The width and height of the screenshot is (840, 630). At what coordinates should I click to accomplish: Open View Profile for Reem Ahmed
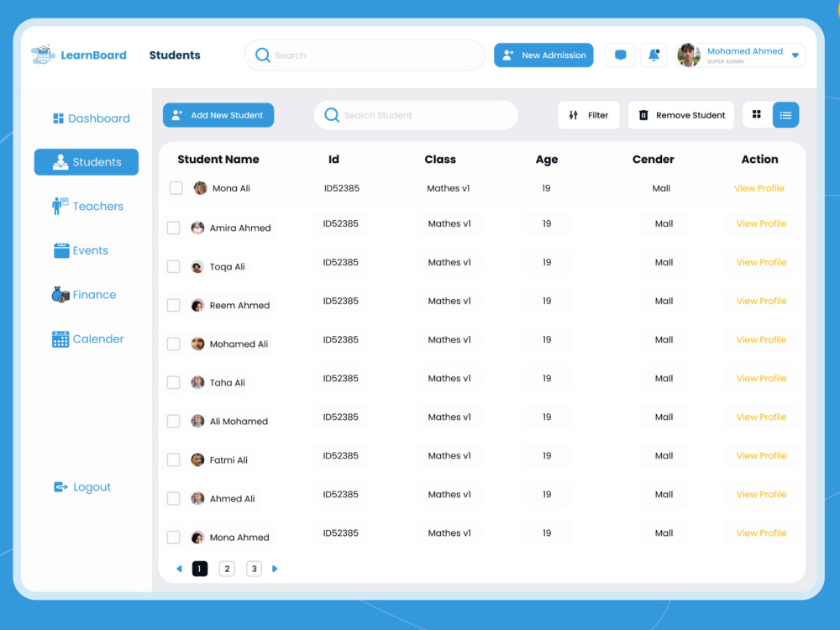(x=761, y=301)
